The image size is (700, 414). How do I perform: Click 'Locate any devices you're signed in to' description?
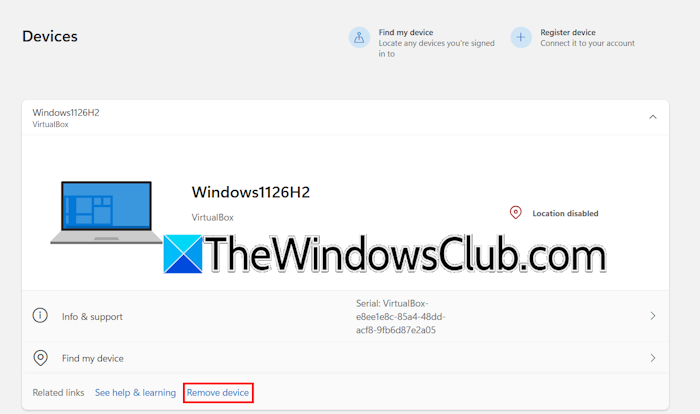point(436,48)
